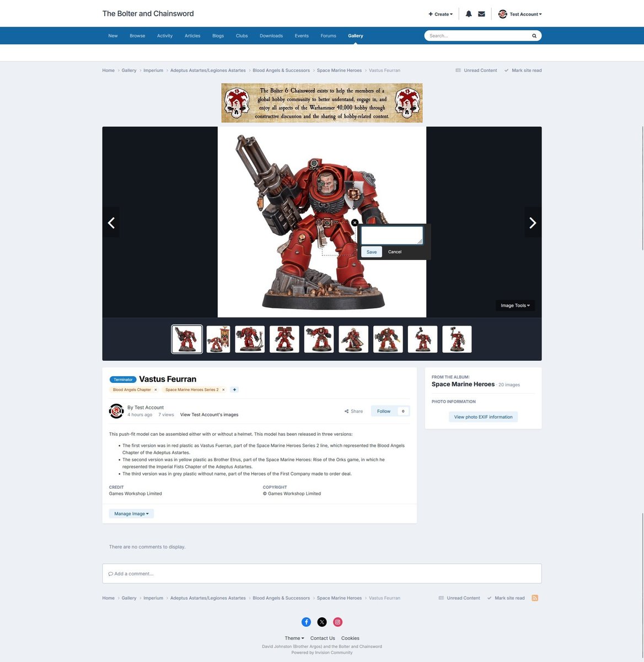Open the Articles section
The width and height of the screenshot is (644, 662).
pyautogui.click(x=192, y=36)
